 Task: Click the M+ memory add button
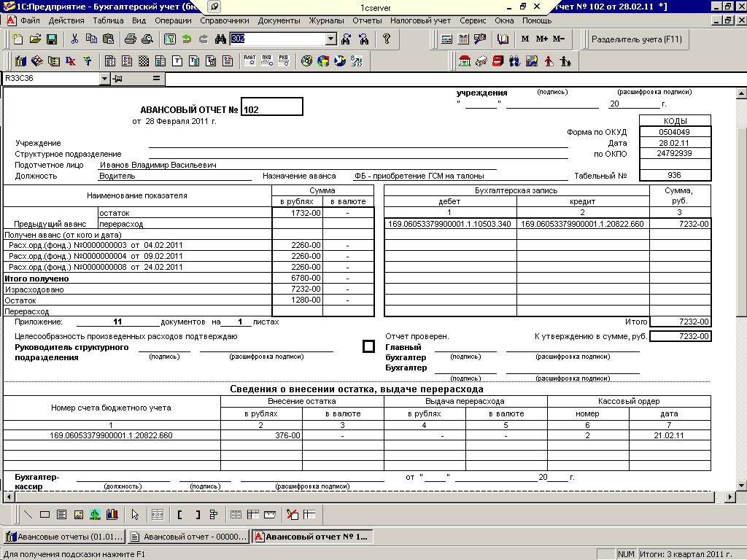point(541,39)
